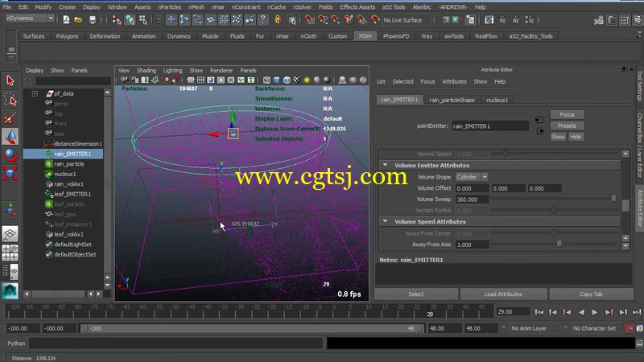The image size is (644, 362).
Task: Pick the Rotate tool sphere icon
Action: coord(10,155)
